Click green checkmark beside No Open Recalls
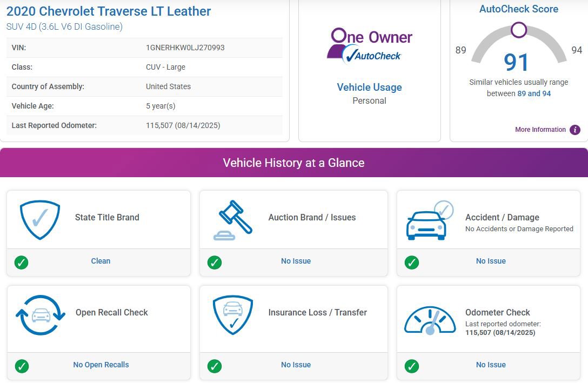This screenshot has width=588, height=383. click(x=22, y=366)
